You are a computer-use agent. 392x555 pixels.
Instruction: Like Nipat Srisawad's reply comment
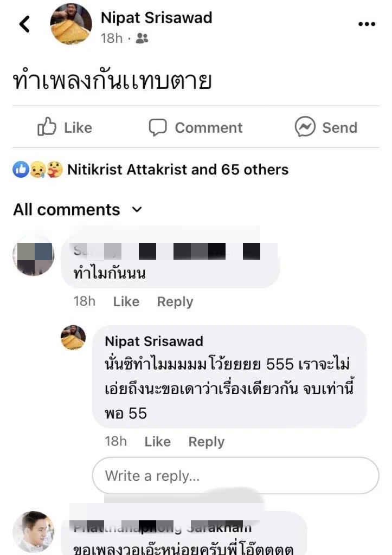[157, 442]
